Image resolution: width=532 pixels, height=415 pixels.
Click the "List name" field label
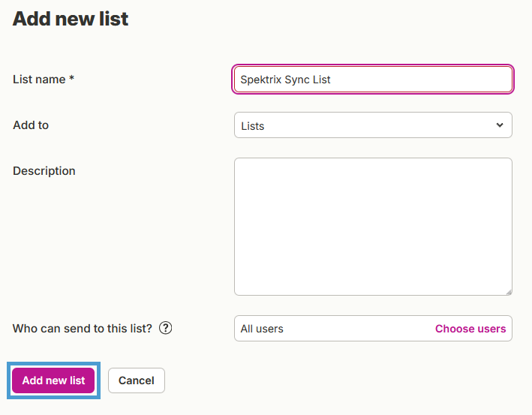[x=39, y=79]
